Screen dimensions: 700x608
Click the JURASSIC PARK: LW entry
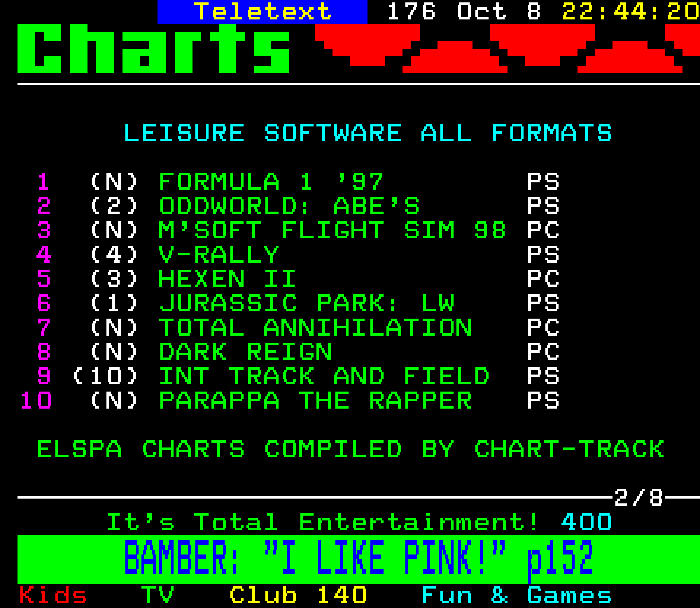pos(307,303)
